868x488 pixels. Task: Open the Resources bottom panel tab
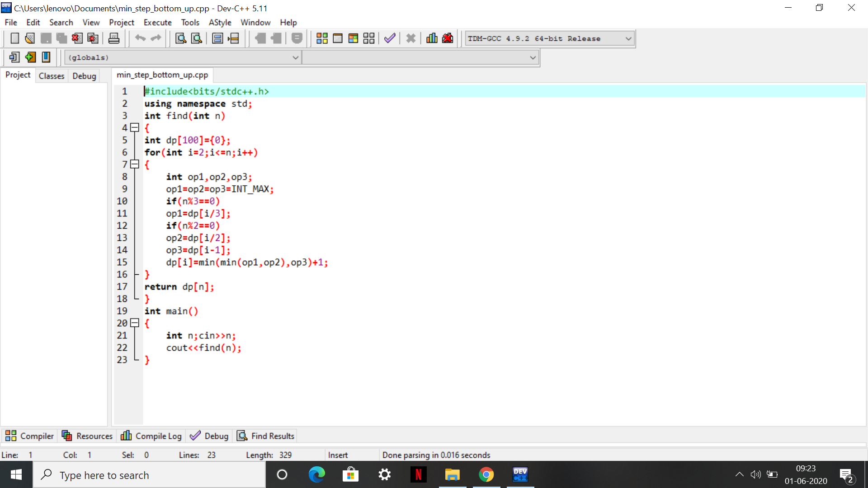click(x=87, y=436)
